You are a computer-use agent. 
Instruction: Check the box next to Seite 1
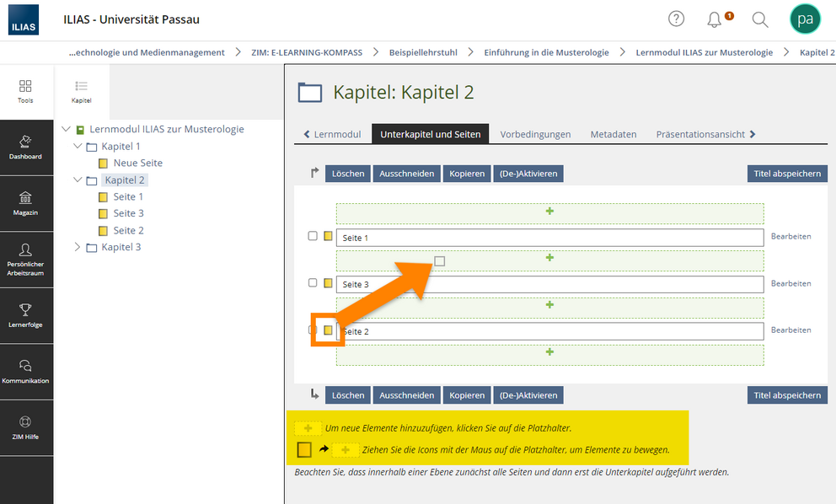tap(313, 237)
